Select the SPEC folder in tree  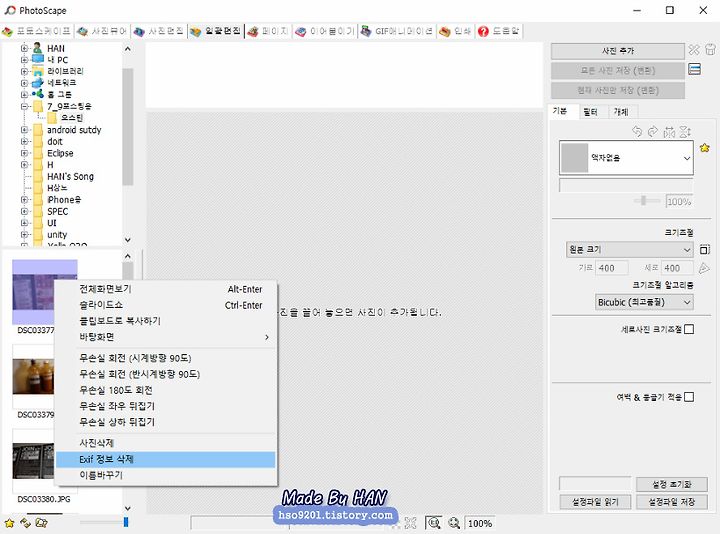tap(57, 212)
